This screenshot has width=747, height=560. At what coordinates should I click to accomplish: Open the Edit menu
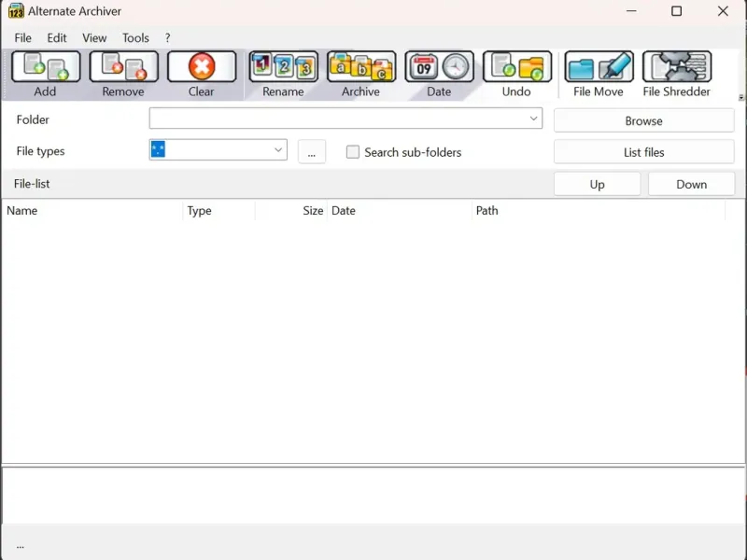57,38
